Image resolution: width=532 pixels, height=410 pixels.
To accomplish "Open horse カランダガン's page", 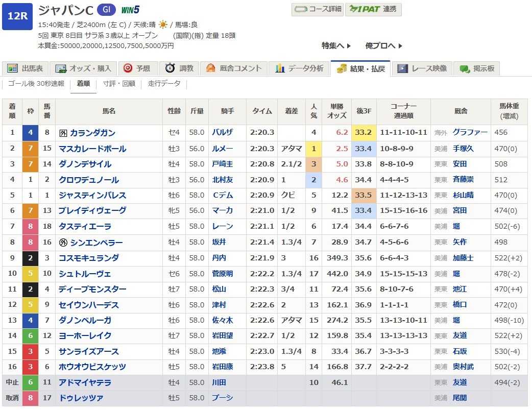I will (92, 133).
